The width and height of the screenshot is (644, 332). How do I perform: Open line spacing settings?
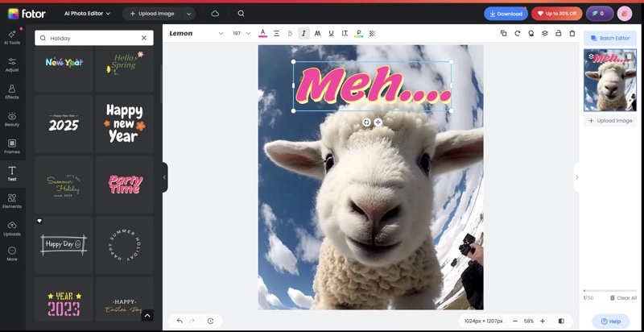(345, 33)
